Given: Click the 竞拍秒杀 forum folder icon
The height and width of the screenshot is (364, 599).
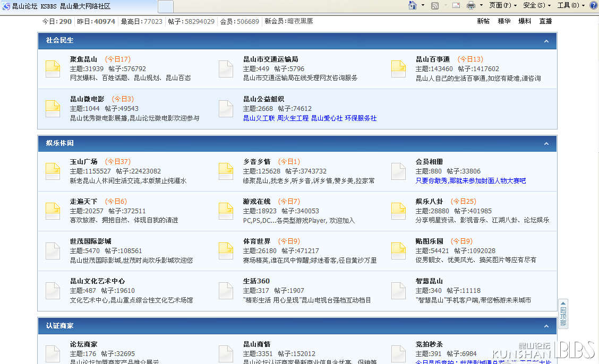Looking at the screenshot, I should click(398, 354).
